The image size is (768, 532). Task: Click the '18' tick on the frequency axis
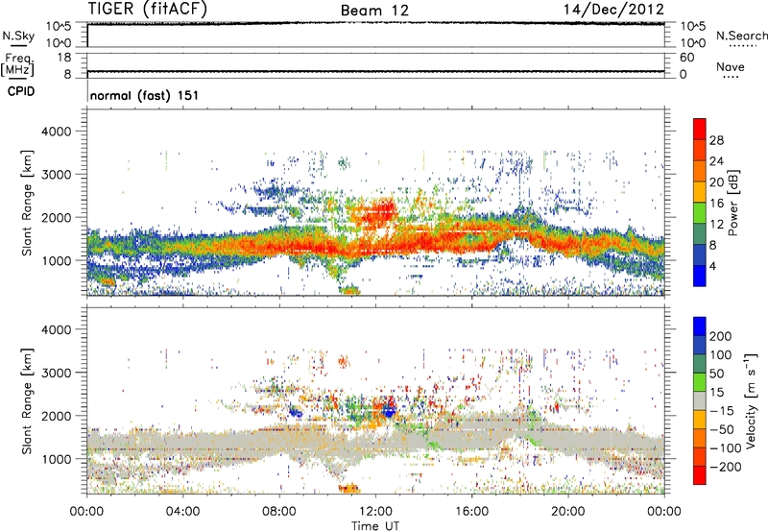click(x=64, y=58)
